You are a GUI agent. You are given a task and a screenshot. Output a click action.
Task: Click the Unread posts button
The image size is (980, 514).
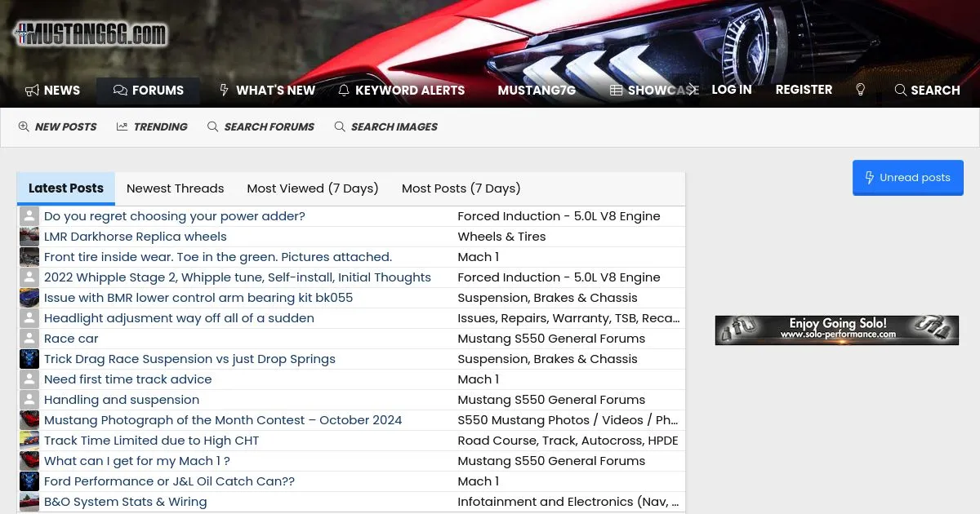pos(907,177)
